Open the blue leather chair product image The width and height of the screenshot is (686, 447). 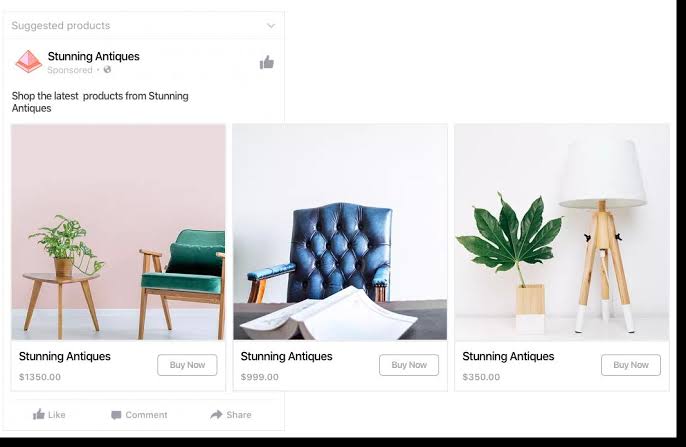(x=340, y=232)
